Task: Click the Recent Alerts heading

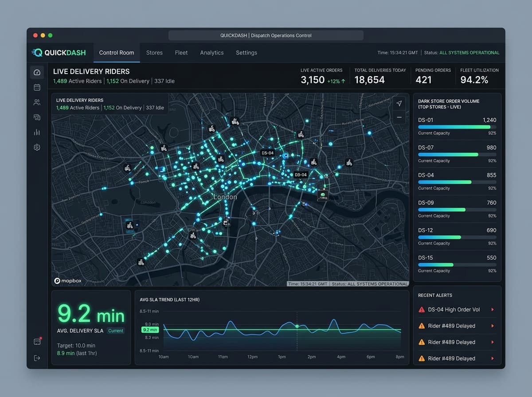Action: [435, 295]
